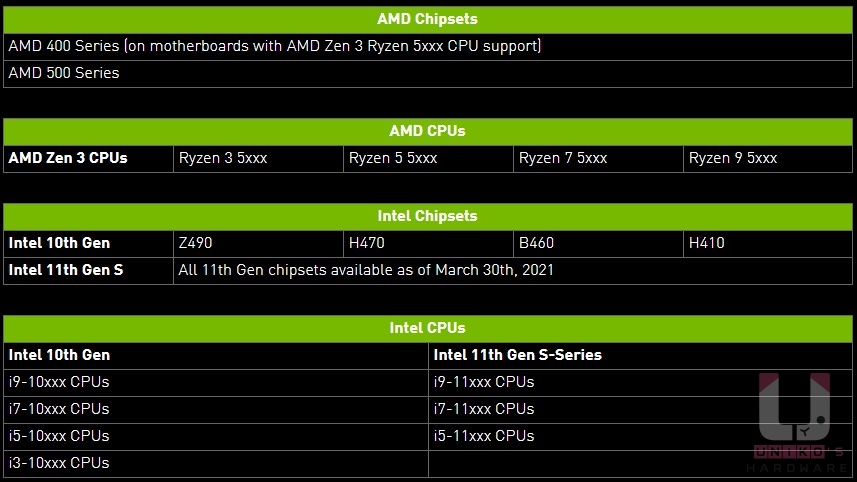Screen dimensions: 857x482
Task: Click the i3-10xxx CPUs row
Action: (215, 463)
